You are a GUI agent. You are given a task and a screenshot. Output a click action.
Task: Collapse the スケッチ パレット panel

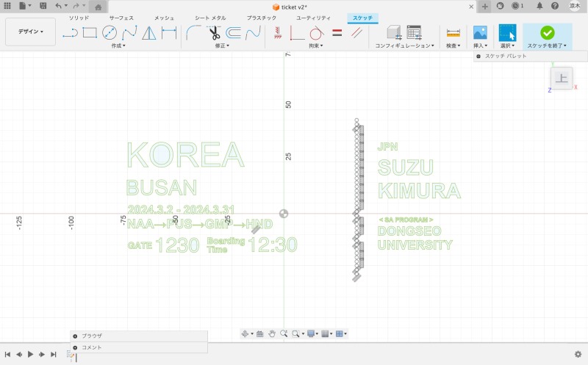pyautogui.click(x=478, y=56)
